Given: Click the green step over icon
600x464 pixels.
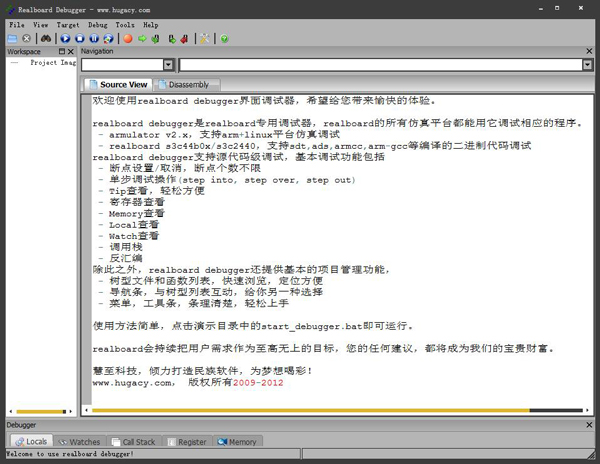Looking at the screenshot, I should click(172, 39).
